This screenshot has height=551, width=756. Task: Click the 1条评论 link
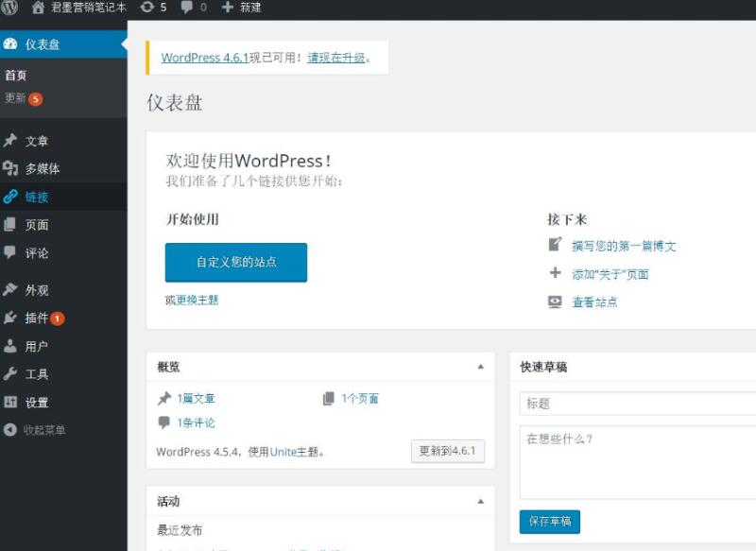196,422
